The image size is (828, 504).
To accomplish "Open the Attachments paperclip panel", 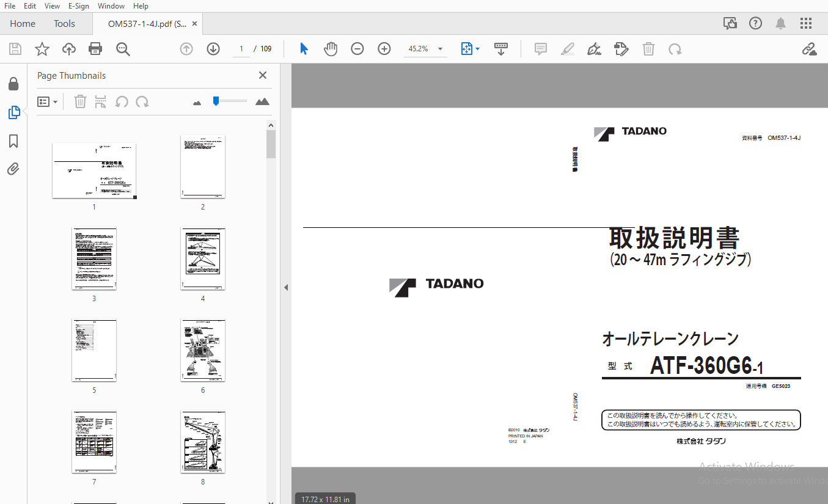I will (x=13, y=169).
